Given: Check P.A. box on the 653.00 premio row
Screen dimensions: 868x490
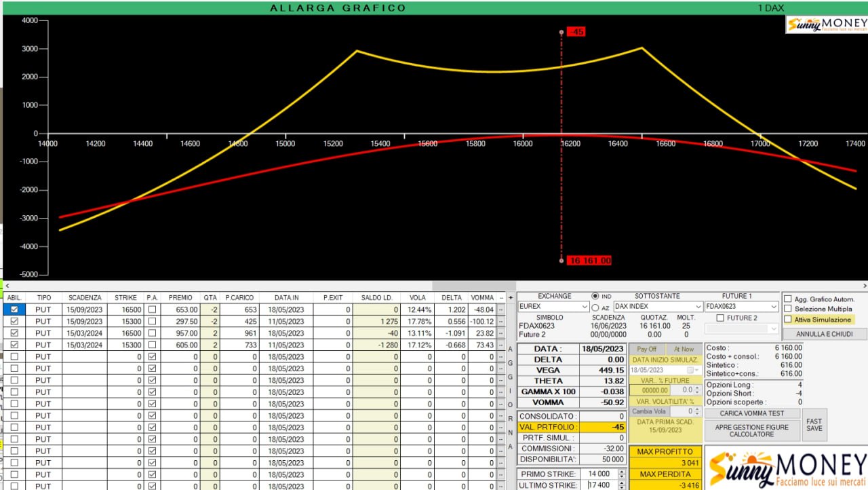Looking at the screenshot, I should tap(152, 309).
